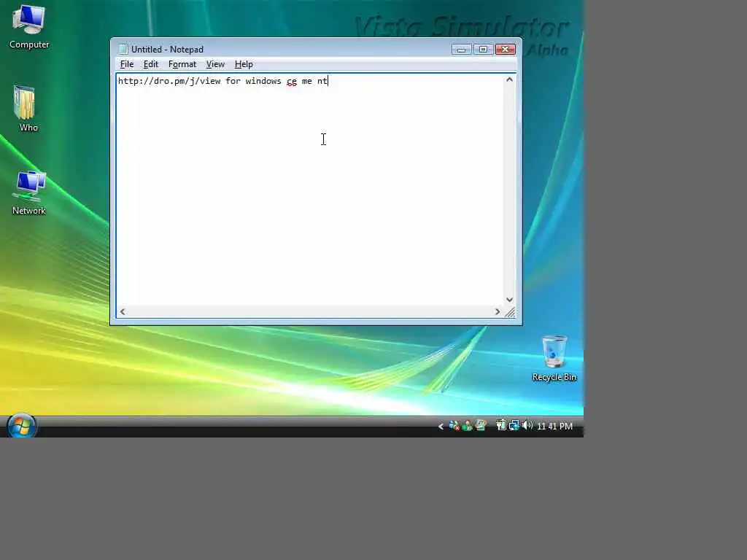Open the Start menu orb

[x=21, y=426]
